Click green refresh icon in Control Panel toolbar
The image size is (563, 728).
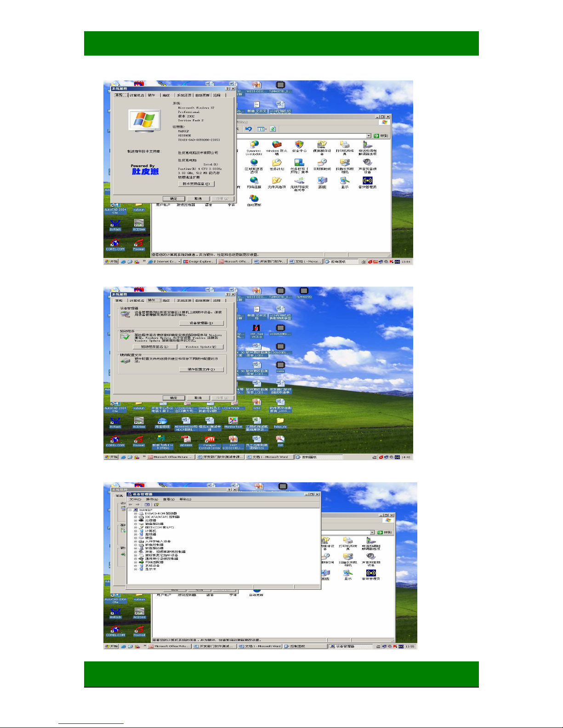coord(273,129)
